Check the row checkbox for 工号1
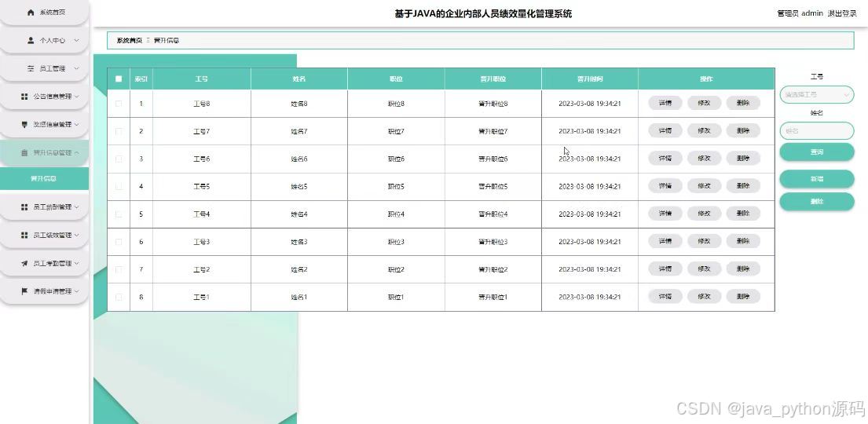The image size is (868, 424). tap(119, 298)
